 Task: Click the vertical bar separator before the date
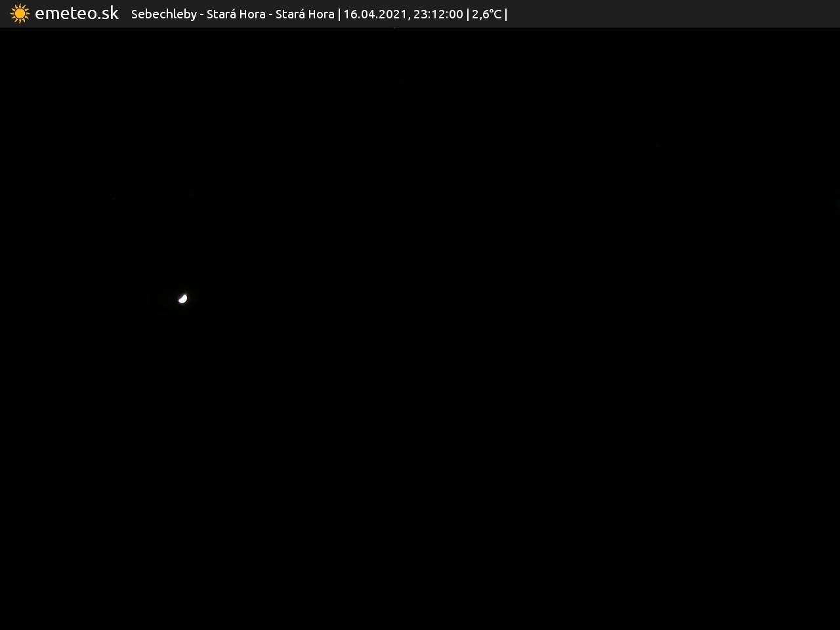(339, 14)
